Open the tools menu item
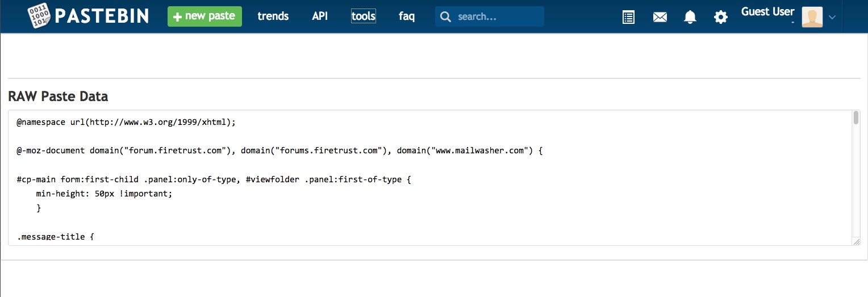 pyautogui.click(x=363, y=16)
